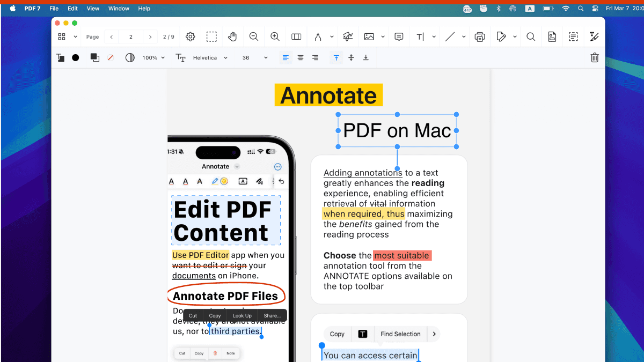Click the zoom in magnifier
The height and width of the screenshot is (362, 644).
pos(275,36)
